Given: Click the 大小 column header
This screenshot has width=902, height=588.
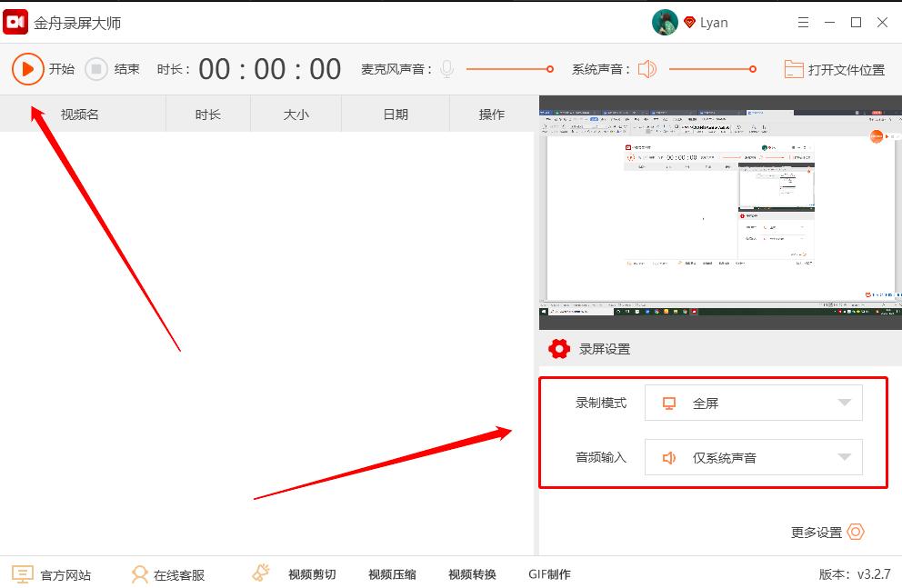Looking at the screenshot, I should click(x=296, y=115).
